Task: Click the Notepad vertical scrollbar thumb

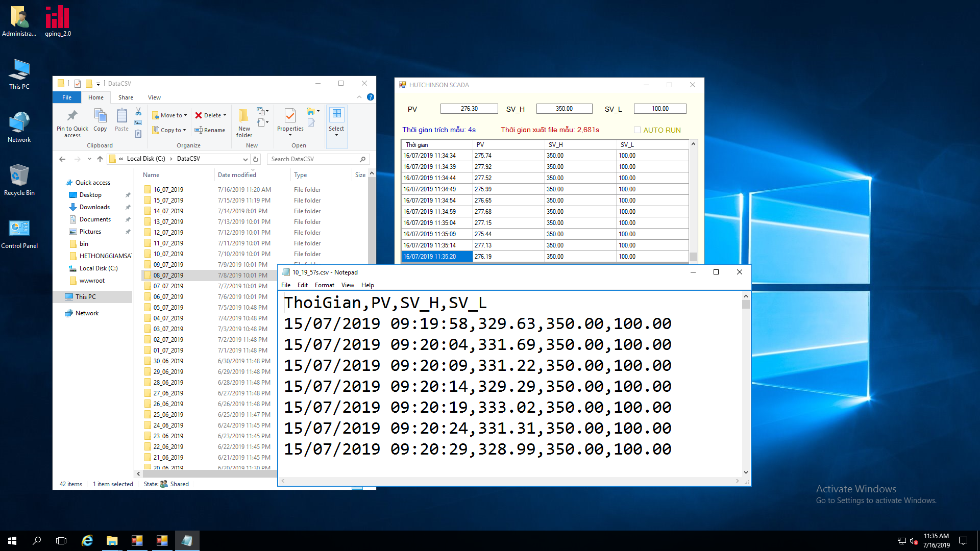Action: (746, 304)
